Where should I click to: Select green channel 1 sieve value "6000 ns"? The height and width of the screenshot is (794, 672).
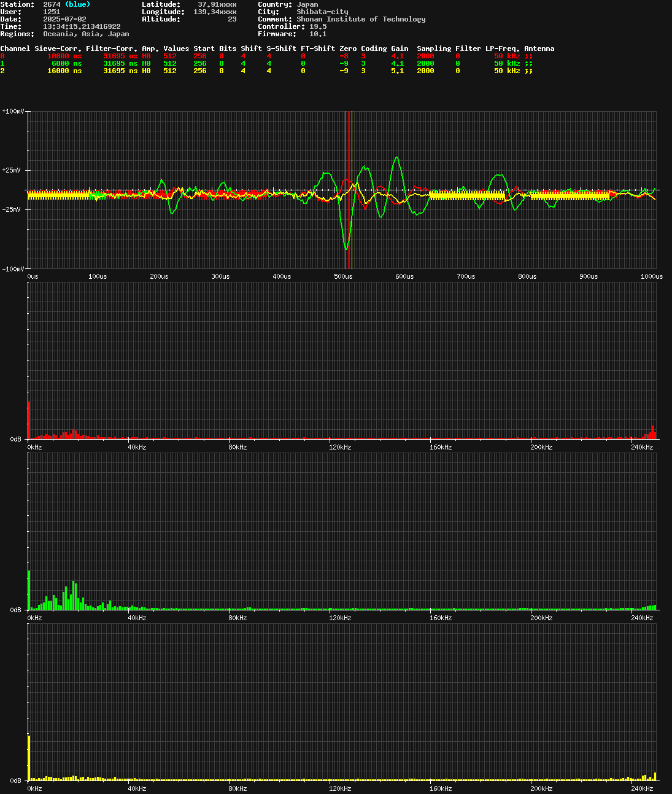click(66, 63)
